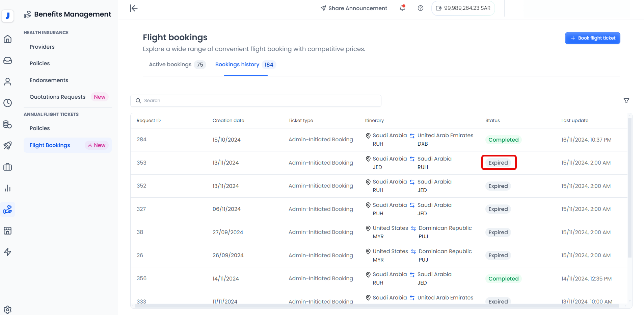The width and height of the screenshot is (644, 315).
Task: Open Quotations Requests menu item
Action: (x=57, y=97)
